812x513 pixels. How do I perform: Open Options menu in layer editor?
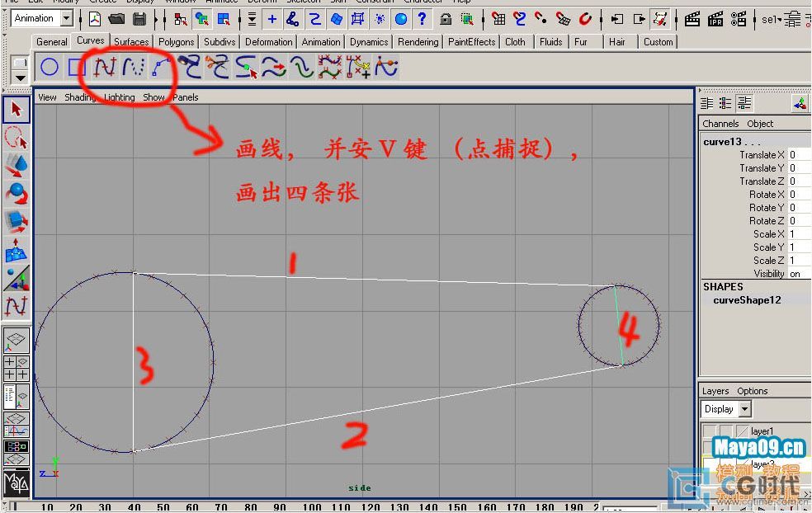coord(752,391)
